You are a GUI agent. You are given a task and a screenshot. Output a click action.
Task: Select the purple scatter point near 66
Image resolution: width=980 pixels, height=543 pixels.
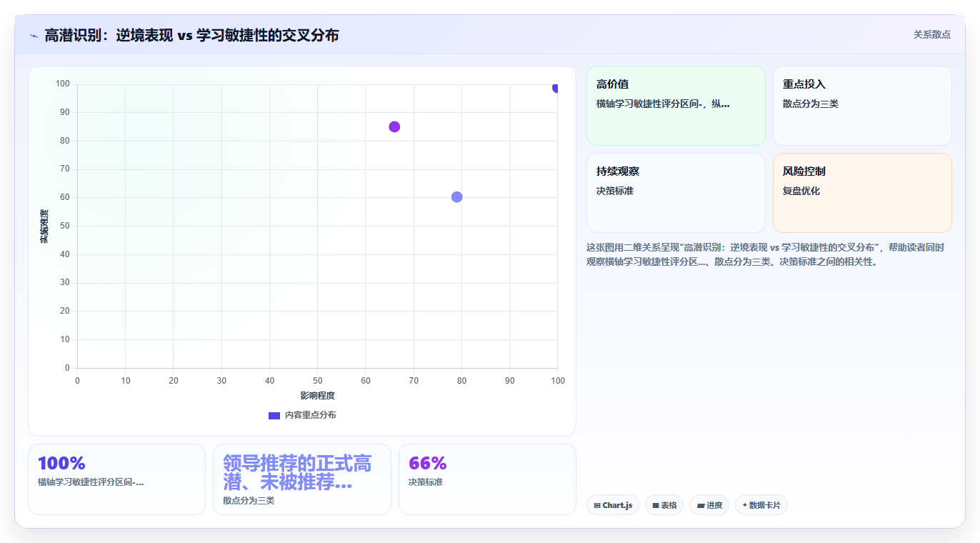pyautogui.click(x=394, y=126)
